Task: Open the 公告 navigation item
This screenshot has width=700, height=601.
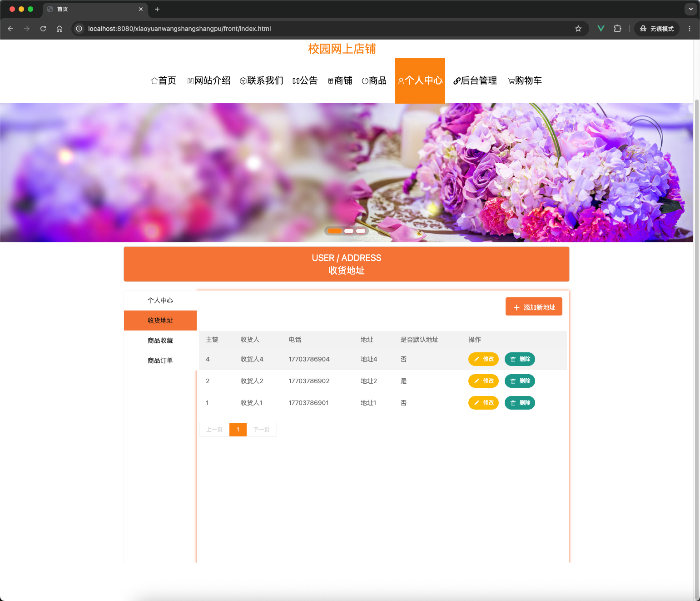Action: click(305, 80)
